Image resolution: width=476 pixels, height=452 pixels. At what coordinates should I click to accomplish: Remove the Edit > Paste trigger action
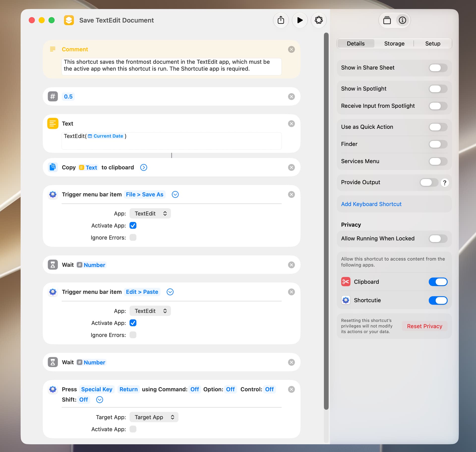[x=291, y=292]
